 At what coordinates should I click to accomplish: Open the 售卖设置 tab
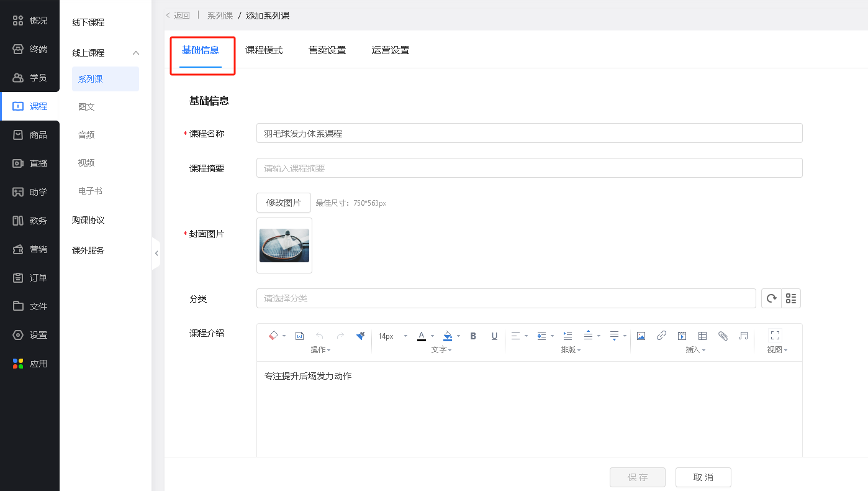coord(327,50)
